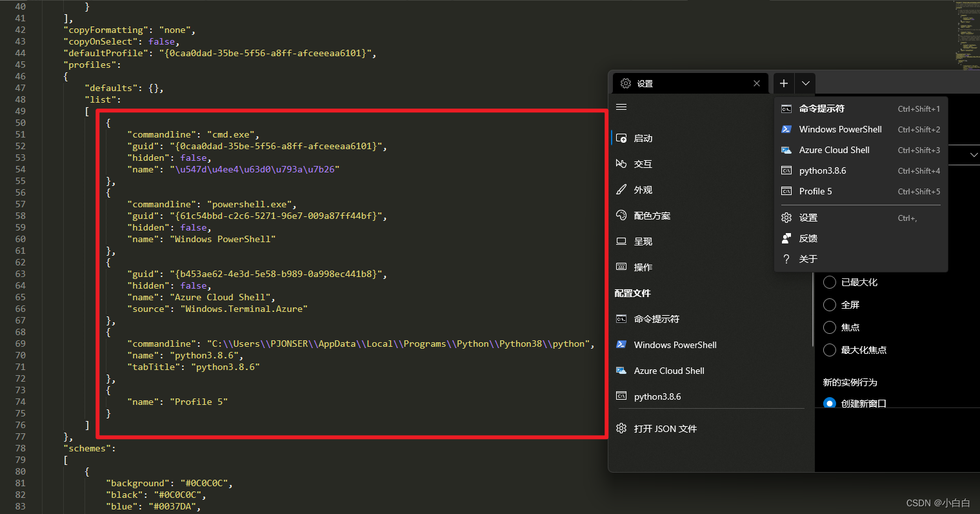Open a new tab with the plus button
This screenshot has width=980, height=514.
(783, 83)
